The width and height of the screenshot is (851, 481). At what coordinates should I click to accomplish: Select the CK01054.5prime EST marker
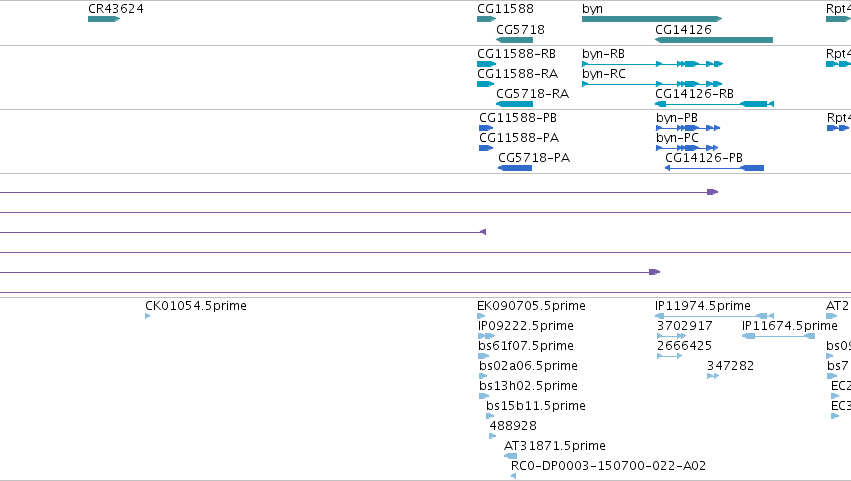[148, 316]
